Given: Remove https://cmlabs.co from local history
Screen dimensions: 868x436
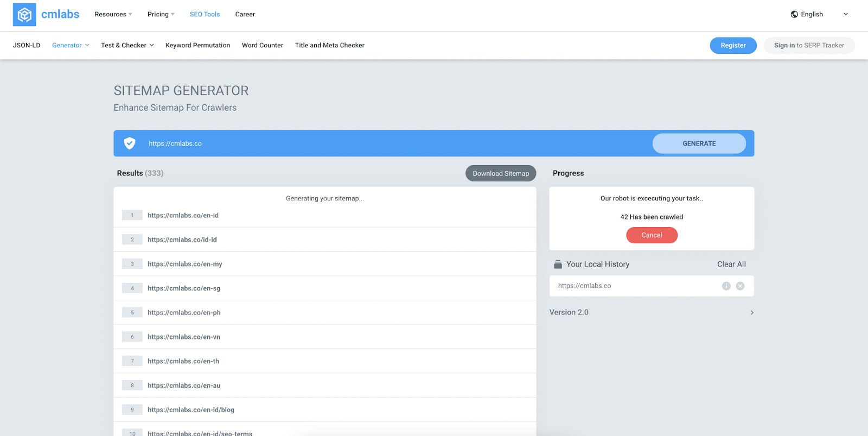Looking at the screenshot, I should [741, 286].
